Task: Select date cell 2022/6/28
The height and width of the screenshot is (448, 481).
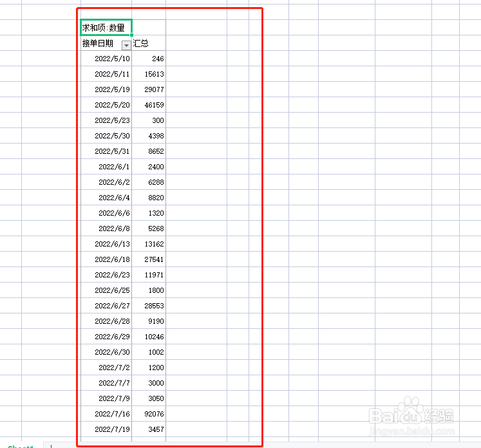Action: click(106, 321)
